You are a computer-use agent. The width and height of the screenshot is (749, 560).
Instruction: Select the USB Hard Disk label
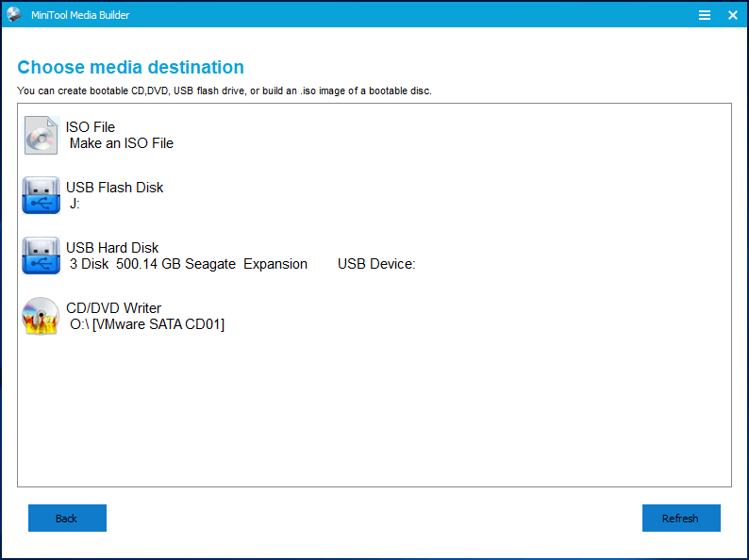point(112,248)
